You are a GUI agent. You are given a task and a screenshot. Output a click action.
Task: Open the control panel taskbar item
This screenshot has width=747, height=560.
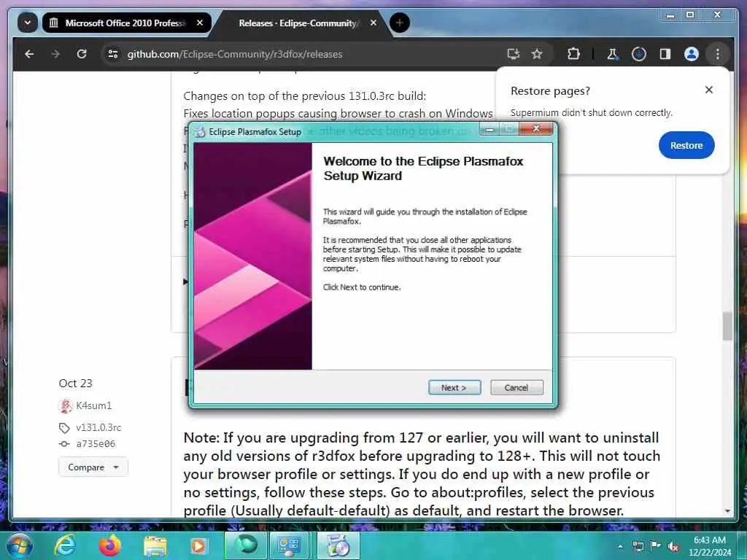(x=289, y=545)
